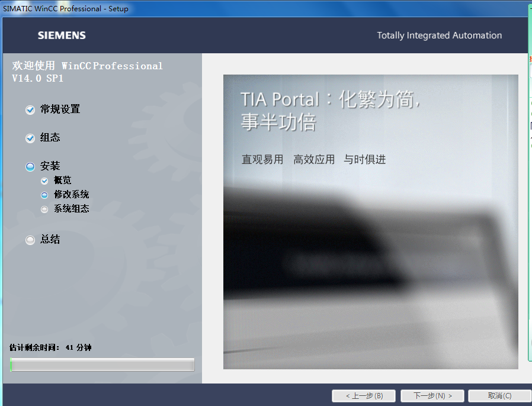
Task: Go to the 总结 step label
Action: point(50,240)
